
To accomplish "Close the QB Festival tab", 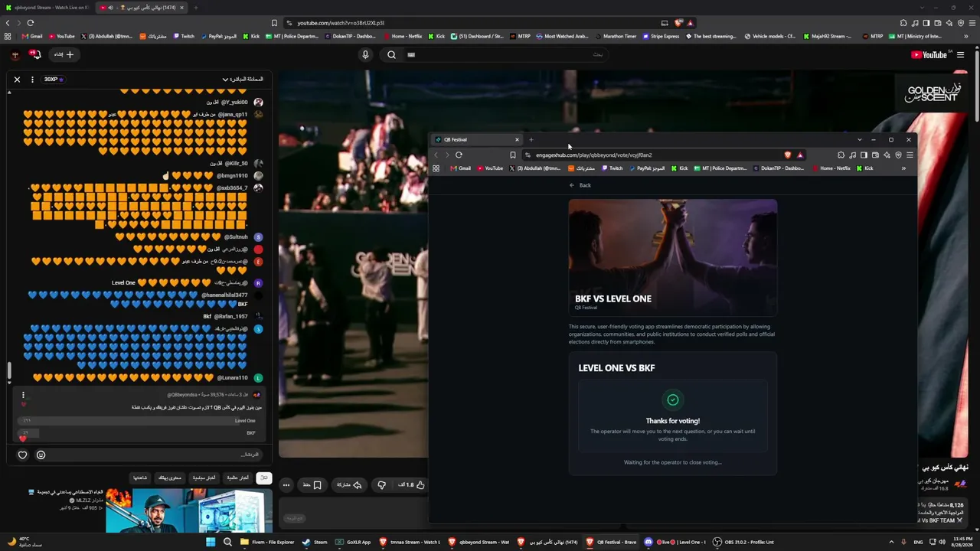I will 517,139.
